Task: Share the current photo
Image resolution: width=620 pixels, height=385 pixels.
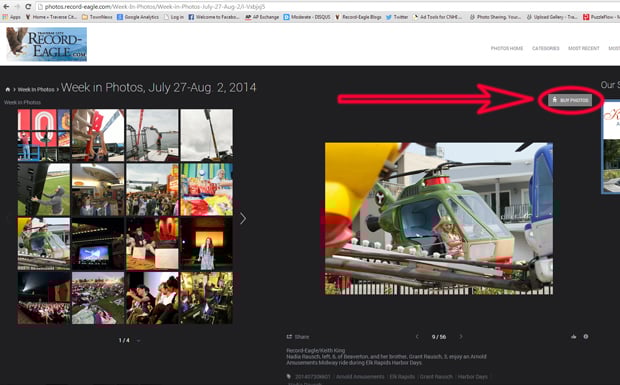Action: click(298, 337)
